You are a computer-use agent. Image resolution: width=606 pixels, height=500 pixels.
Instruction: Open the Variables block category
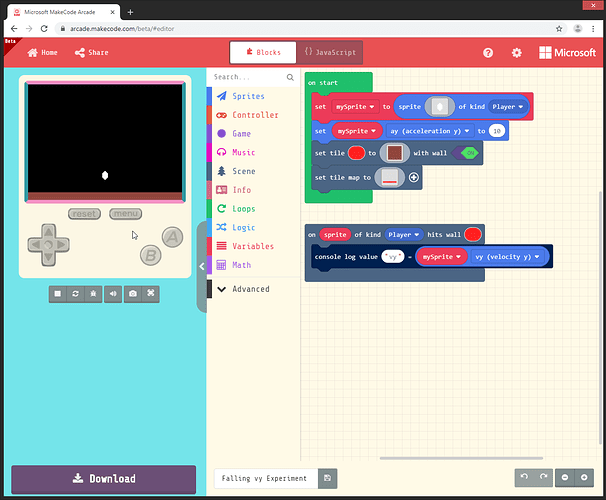253,246
